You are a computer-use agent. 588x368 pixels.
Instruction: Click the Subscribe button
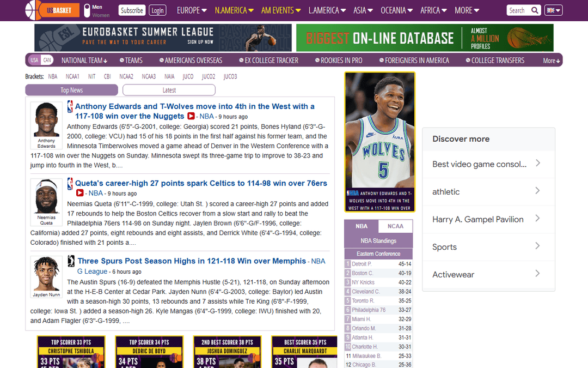click(x=132, y=10)
